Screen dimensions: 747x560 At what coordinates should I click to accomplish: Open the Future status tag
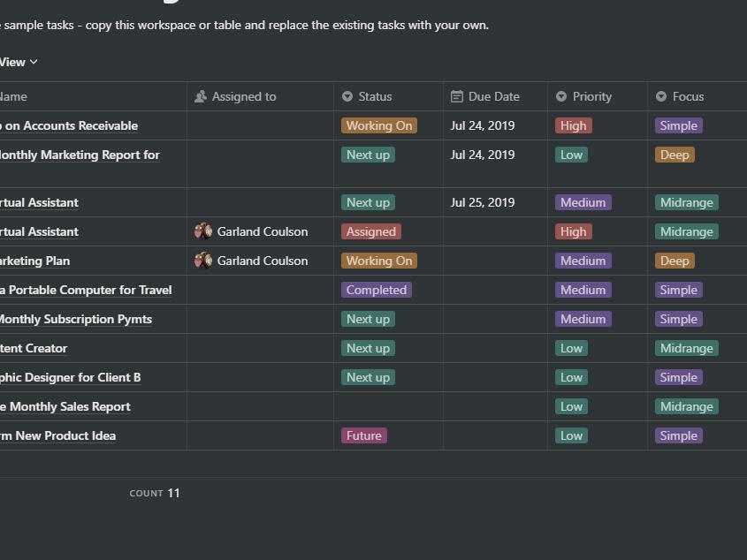coord(363,435)
